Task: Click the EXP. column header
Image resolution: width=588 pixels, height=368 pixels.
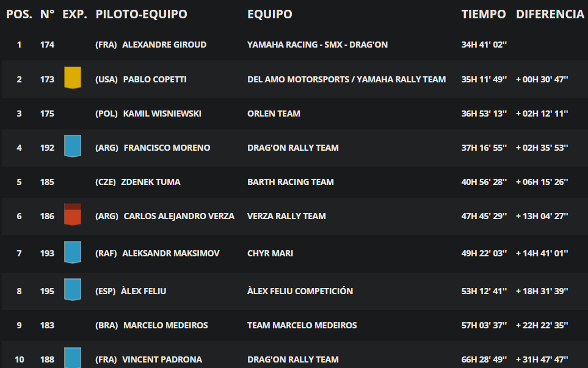Action: (x=74, y=14)
